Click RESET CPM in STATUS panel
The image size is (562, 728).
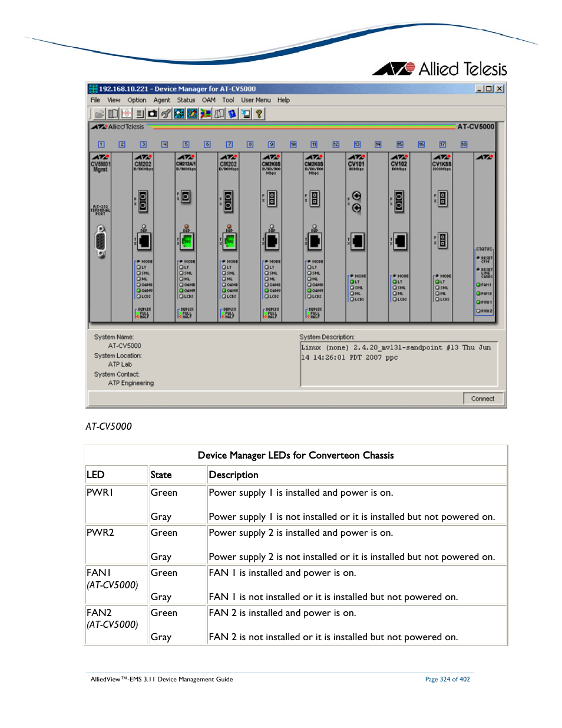(485, 259)
